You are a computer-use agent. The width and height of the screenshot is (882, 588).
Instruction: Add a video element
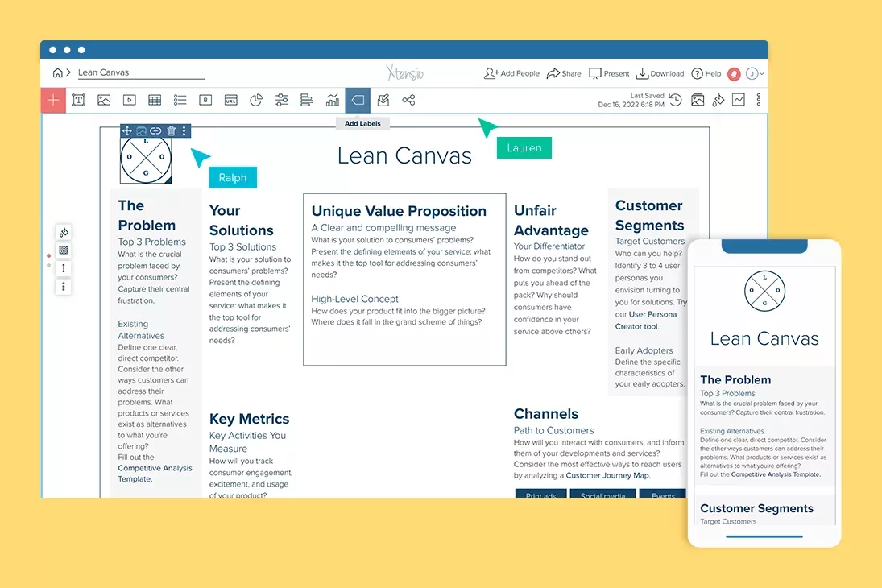pyautogui.click(x=129, y=100)
